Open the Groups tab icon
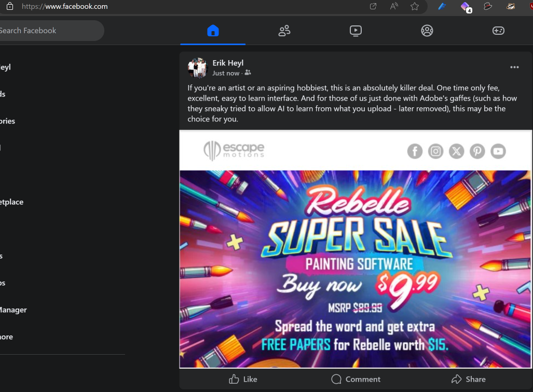 pyautogui.click(x=427, y=31)
